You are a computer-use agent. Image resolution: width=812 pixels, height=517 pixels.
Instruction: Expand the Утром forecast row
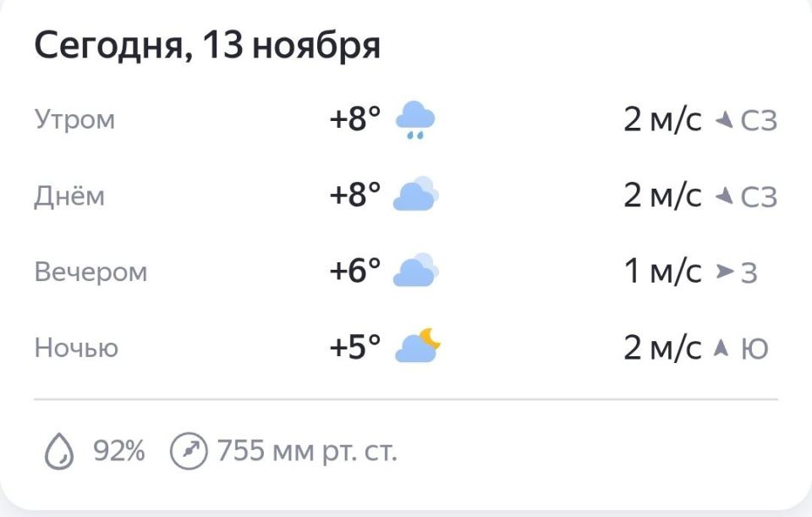(x=74, y=119)
